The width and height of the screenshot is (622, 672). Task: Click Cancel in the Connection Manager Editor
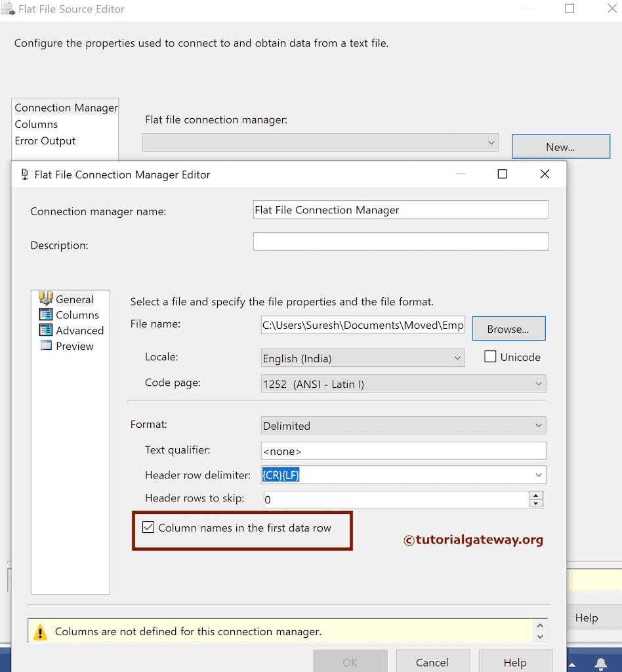pyautogui.click(x=432, y=662)
